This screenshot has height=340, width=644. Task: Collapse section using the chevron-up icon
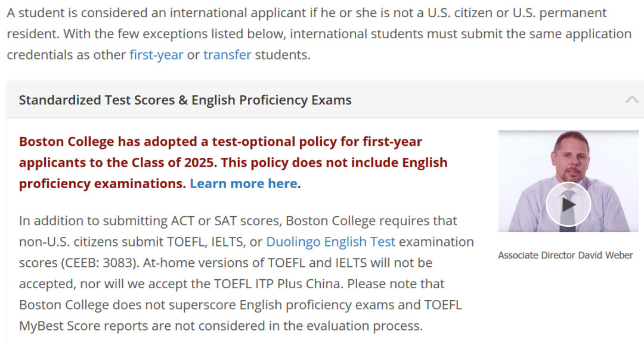point(631,99)
